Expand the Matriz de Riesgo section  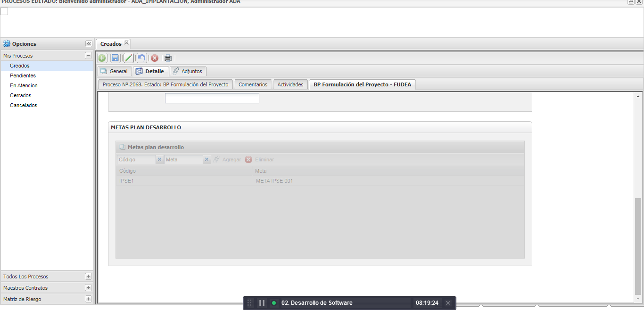(x=88, y=299)
